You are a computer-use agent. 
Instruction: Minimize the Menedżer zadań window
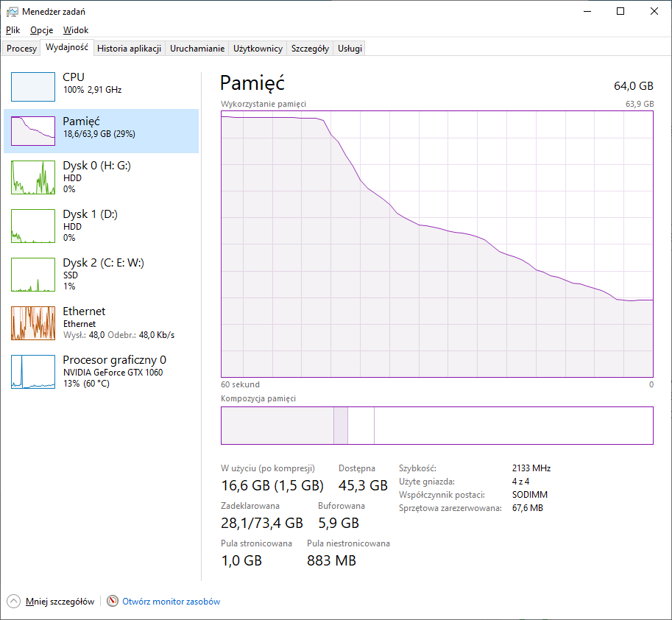587,12
